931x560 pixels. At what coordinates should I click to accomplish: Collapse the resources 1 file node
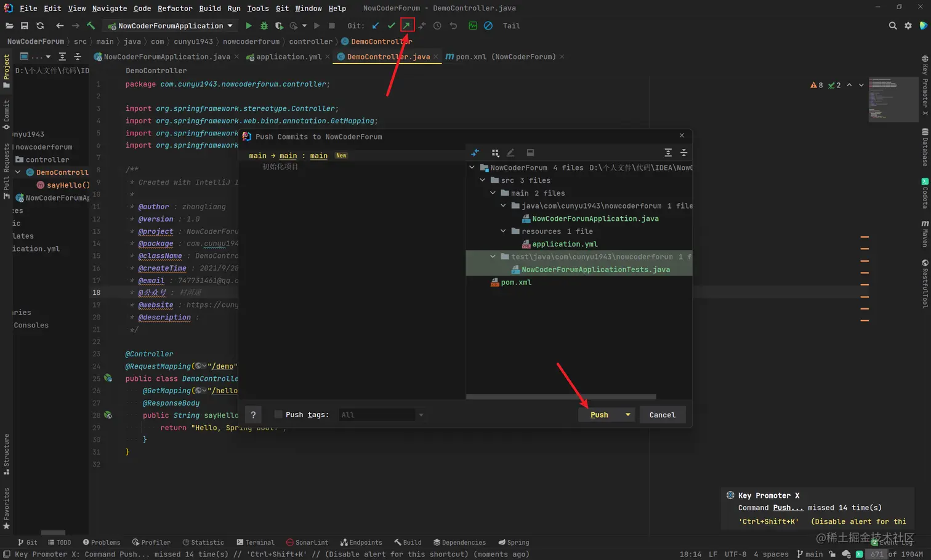point(504,231)
